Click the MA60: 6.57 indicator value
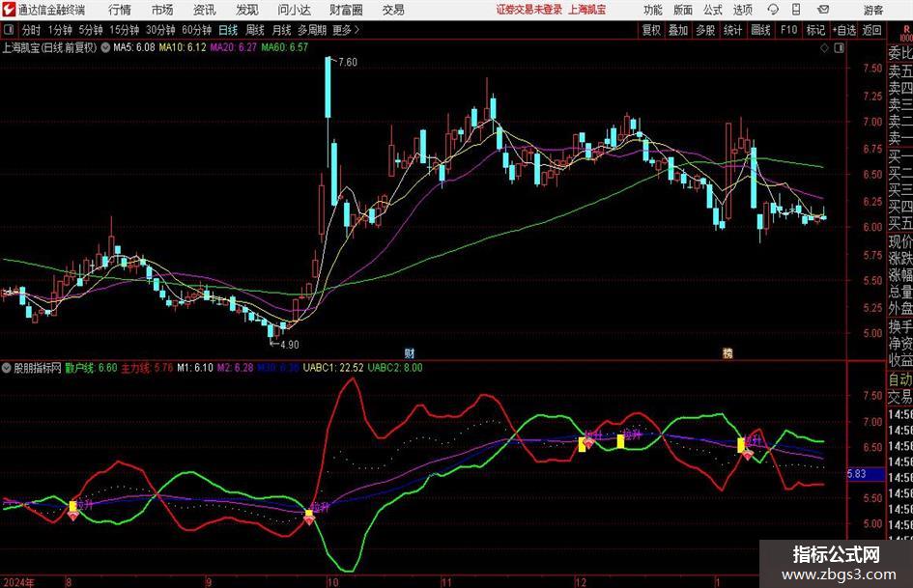This screenshot has height=588, width=913. (x=285, y=47)
